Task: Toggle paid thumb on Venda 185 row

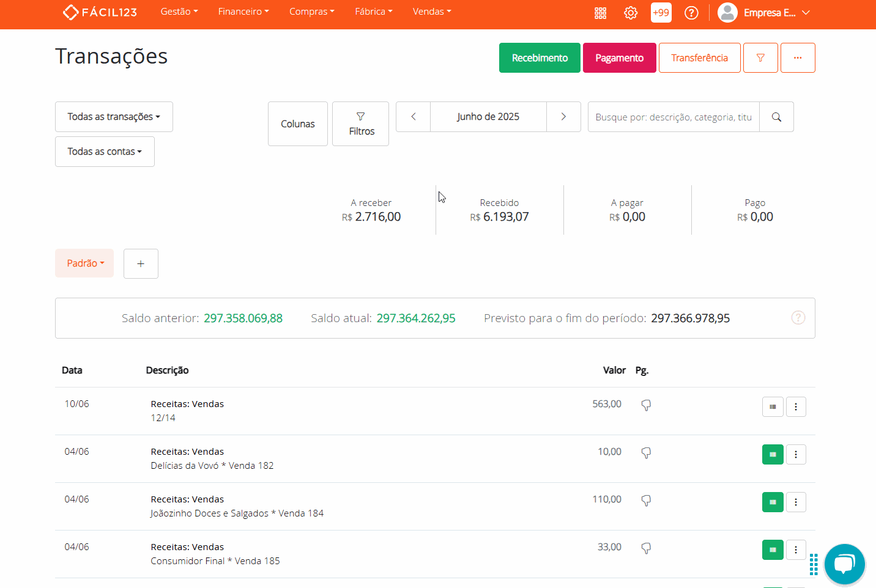Action: click(646, 548)
